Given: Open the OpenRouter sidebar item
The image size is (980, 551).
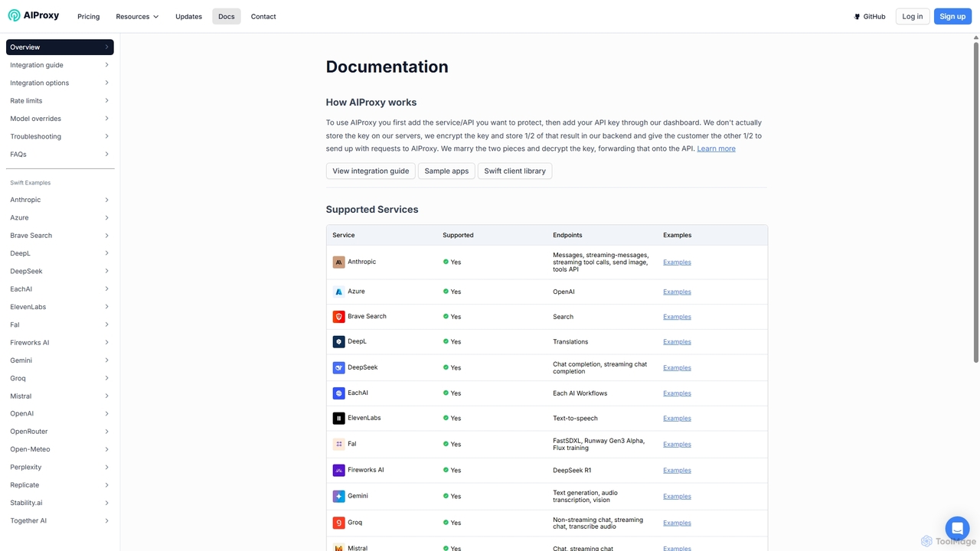Looking at the screenshot, I should (60, 431).
